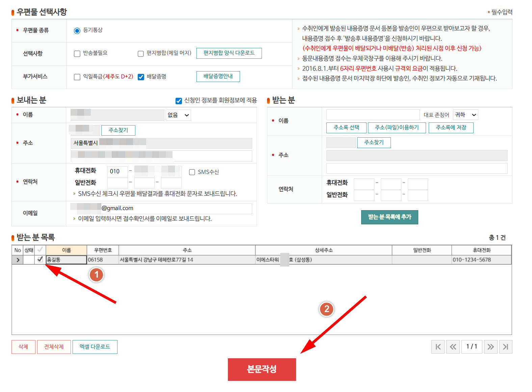Uncheck the 배달증명 checkbox

coord(141,77)
